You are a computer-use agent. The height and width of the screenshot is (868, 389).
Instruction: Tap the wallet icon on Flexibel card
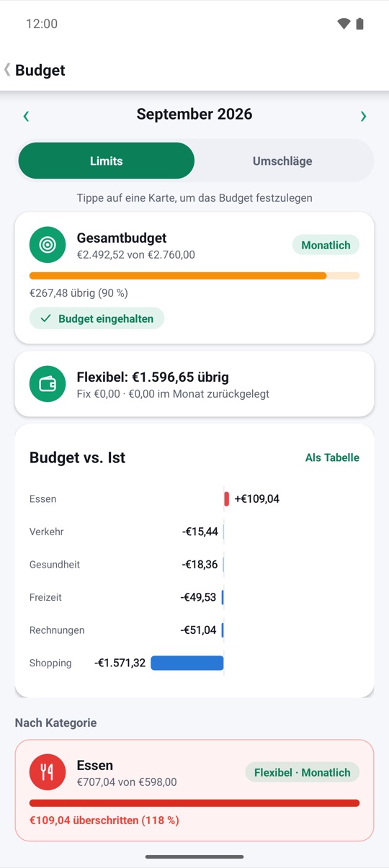[x=48, y=384]
